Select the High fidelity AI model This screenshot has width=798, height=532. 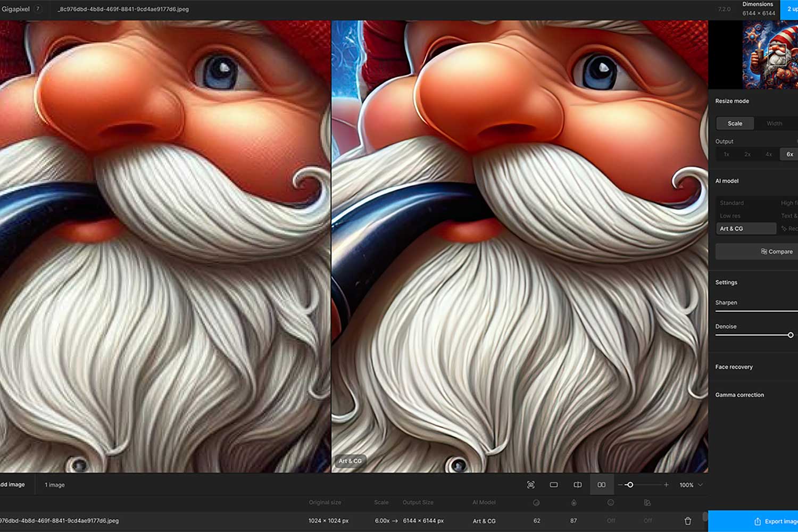[788, 203]
